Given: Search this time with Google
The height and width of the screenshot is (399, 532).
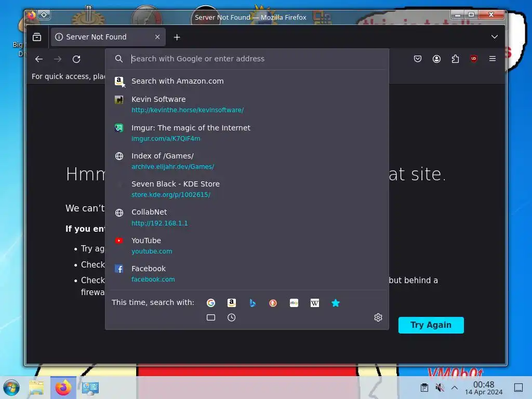Looking at the screenshot, I should [211, 303].
